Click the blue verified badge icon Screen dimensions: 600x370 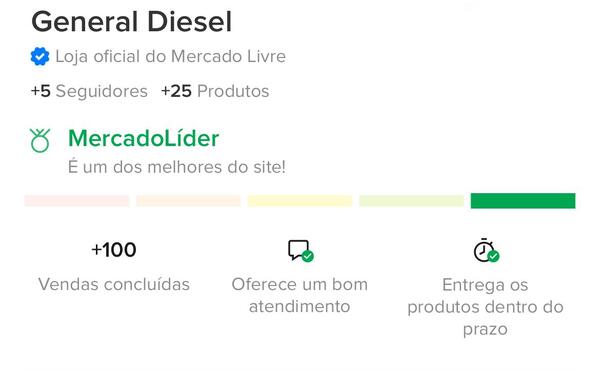point(40,56)
